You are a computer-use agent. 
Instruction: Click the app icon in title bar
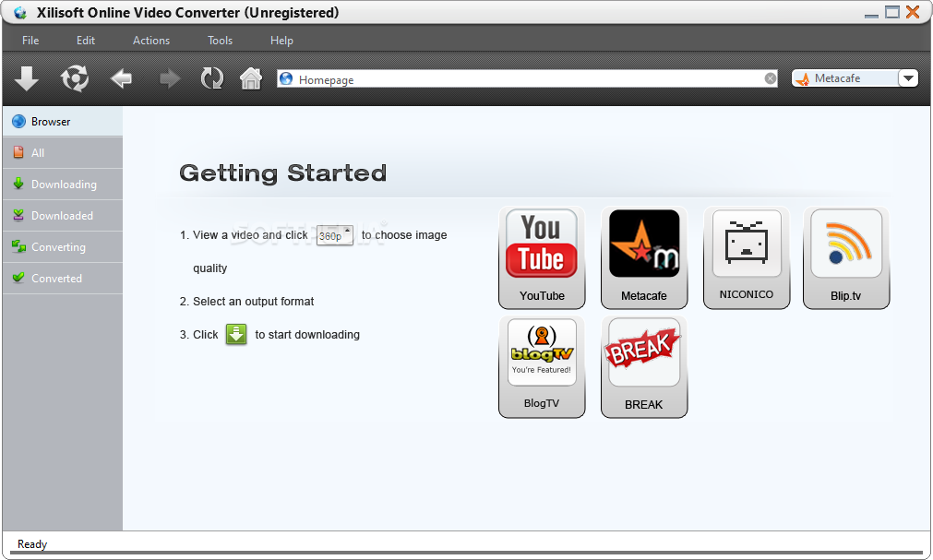point(20,13)
